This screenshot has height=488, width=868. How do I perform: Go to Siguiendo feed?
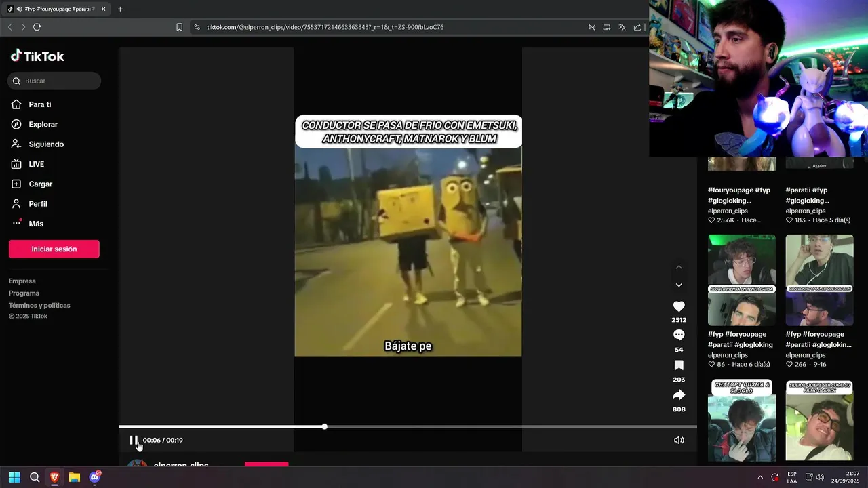46,144
